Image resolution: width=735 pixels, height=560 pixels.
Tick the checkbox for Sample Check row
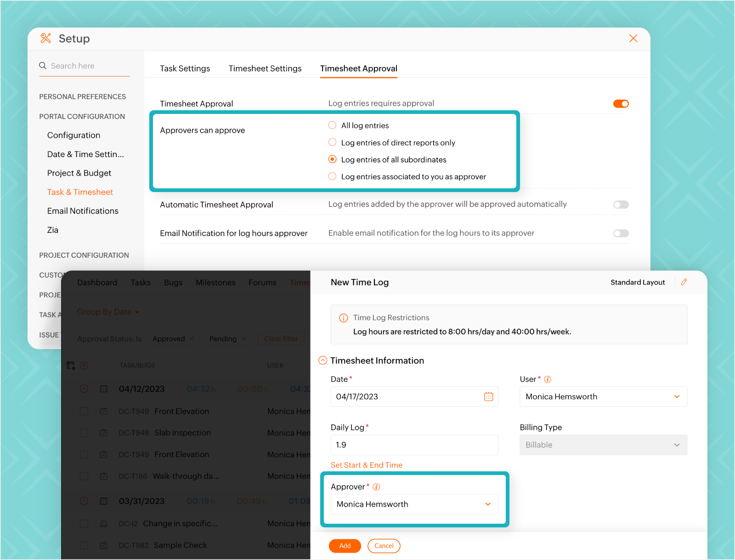pyautogui.click(x=84, y=545)
